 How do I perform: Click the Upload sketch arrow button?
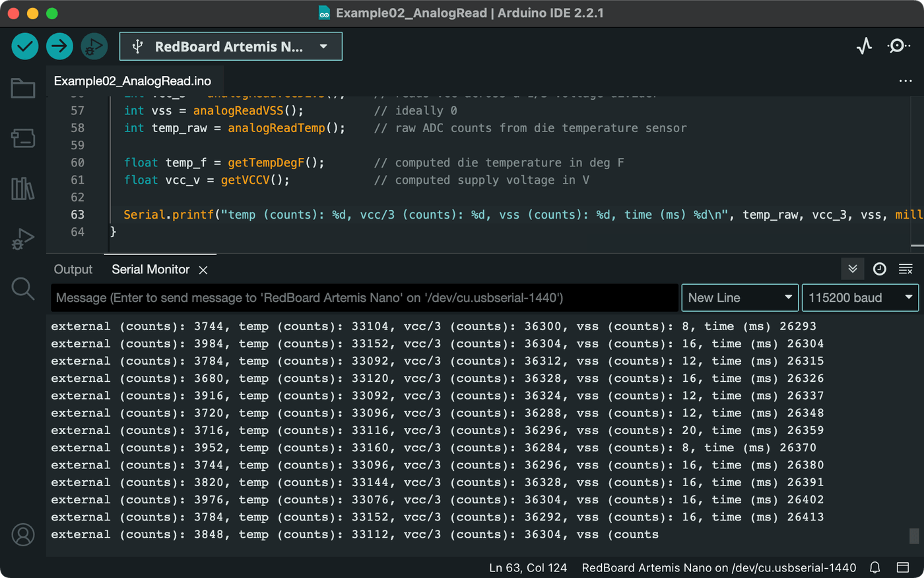pos(59,46)
